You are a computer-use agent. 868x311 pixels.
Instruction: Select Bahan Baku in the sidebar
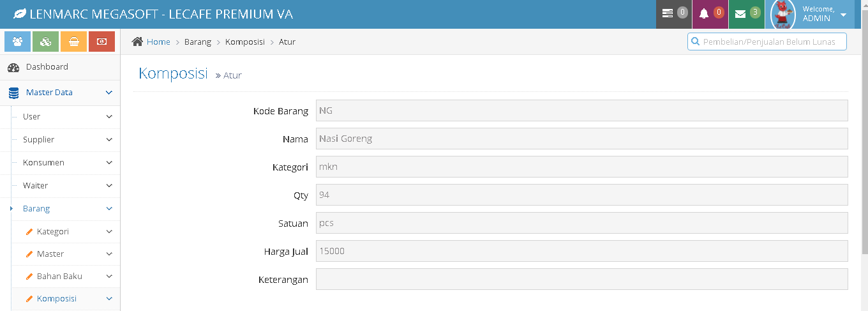(x=59, y=277)
